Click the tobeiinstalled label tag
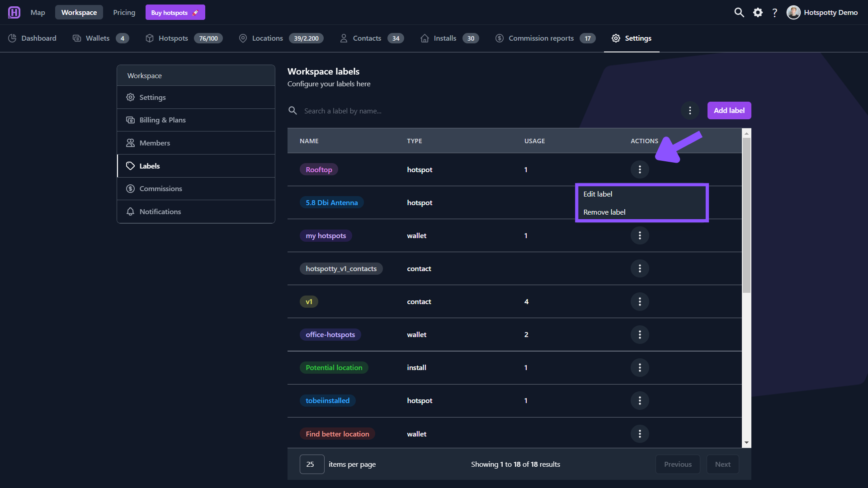 [327, 400]
